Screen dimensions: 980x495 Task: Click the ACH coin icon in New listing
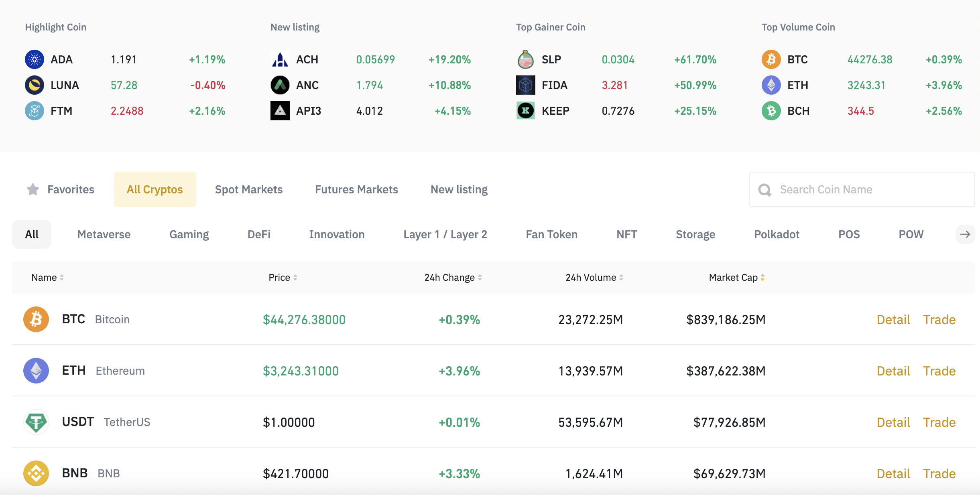280,60
